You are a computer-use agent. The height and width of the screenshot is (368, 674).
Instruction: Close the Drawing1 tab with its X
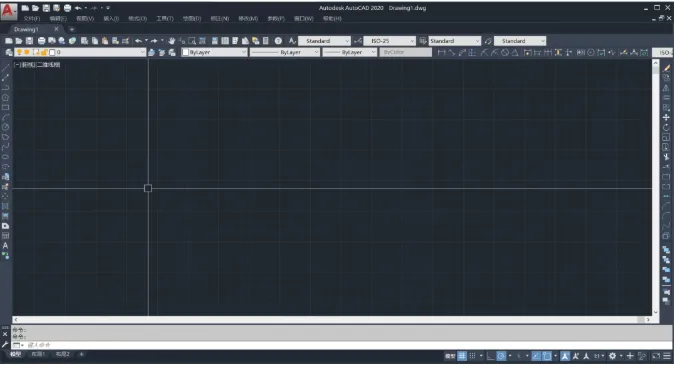56,29
